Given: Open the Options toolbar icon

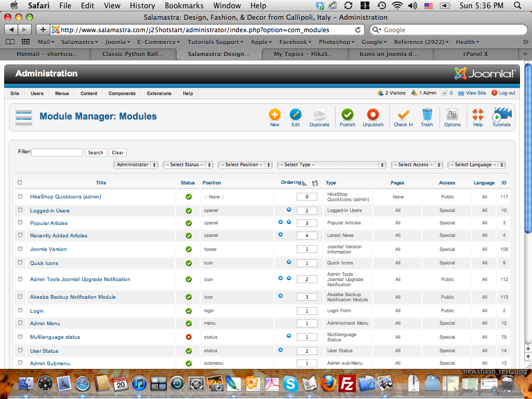Looking at the screenshot, I should coord(453,115).
